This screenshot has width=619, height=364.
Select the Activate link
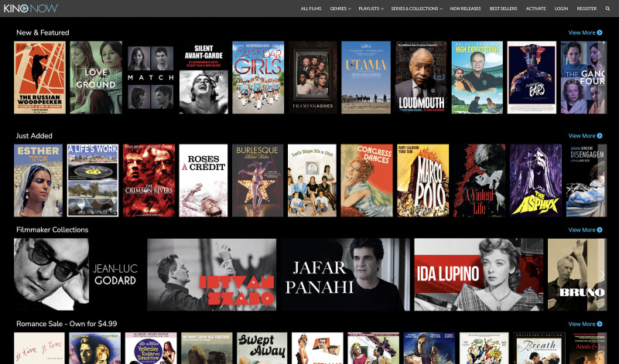(536, 9)
